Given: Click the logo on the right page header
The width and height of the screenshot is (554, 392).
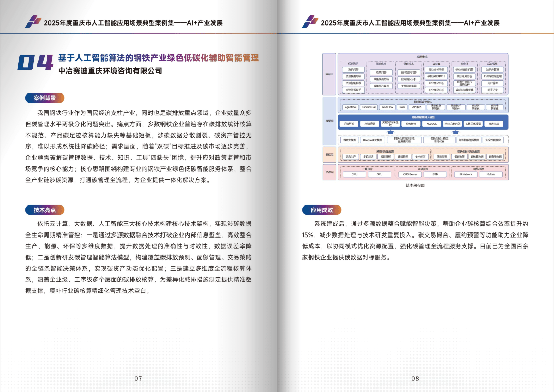Looking at the screenshot, I should click(310, 22).
